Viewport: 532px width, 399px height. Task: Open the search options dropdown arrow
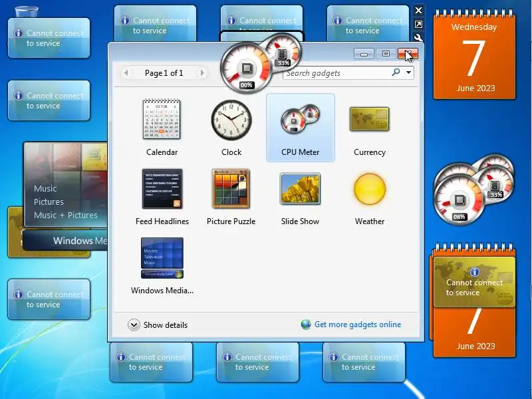pyautogui.click(x=408, y=72)
